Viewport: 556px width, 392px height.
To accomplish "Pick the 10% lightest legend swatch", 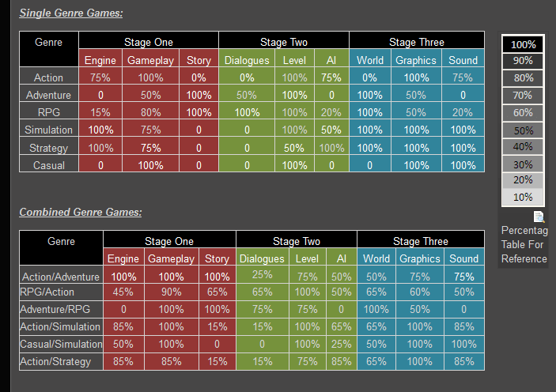I will point(523,198).
